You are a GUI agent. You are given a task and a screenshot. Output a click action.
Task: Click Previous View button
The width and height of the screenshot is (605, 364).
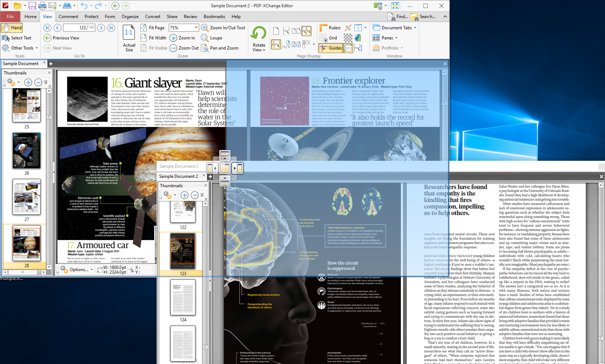[62, 38]
